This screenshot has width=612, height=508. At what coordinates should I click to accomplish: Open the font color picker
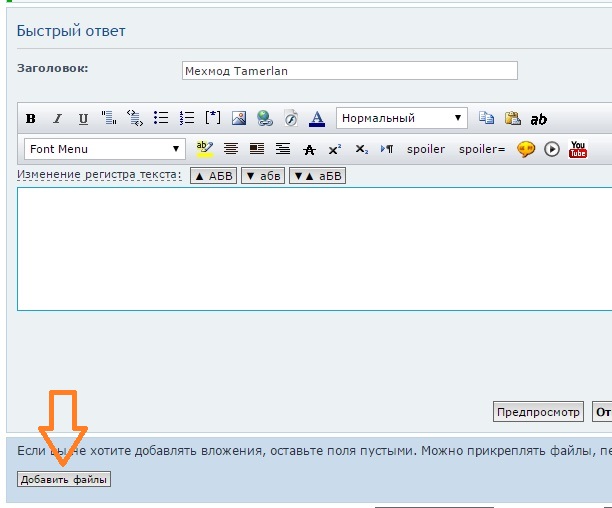pos(317,118)
